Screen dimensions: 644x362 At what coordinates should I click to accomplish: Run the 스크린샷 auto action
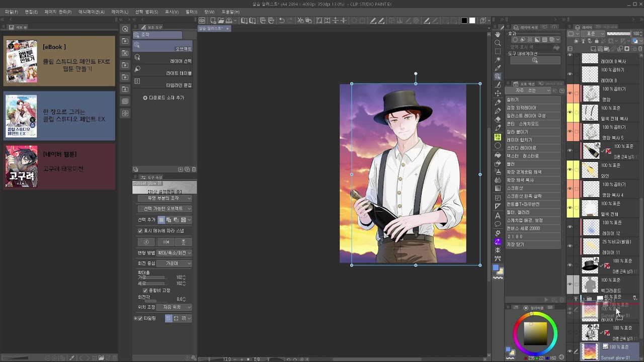tap(533, 188)
